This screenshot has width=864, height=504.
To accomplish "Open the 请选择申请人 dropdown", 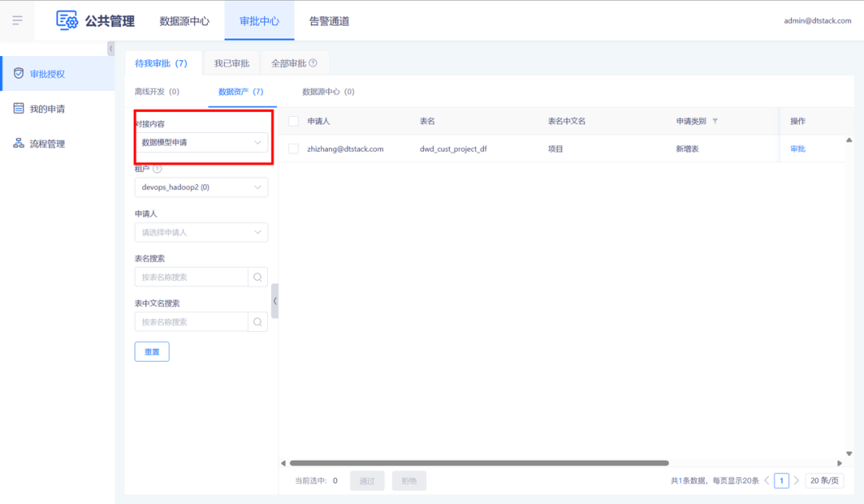I will (x=201, y=231).
